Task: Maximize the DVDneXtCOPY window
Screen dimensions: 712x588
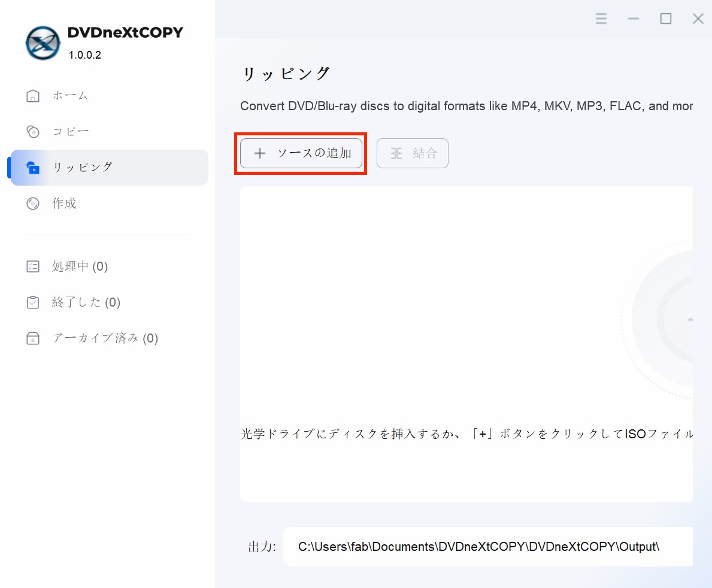Action: click(666, 19)
